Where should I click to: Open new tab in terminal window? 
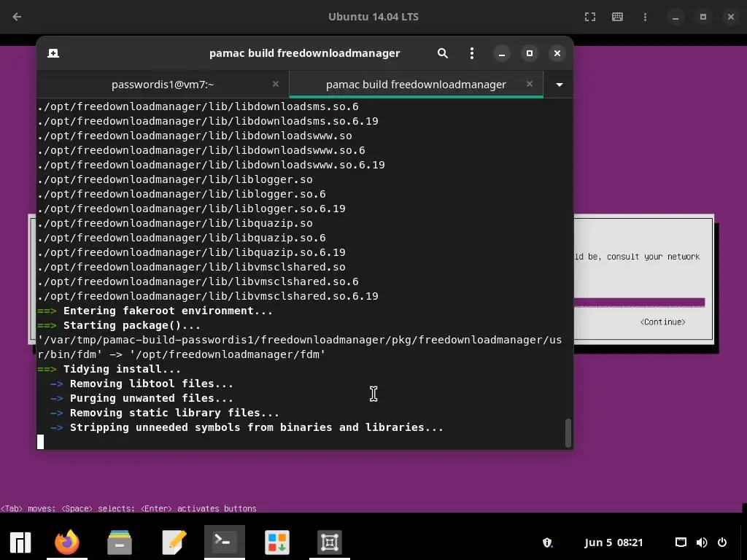coord(53,53)
